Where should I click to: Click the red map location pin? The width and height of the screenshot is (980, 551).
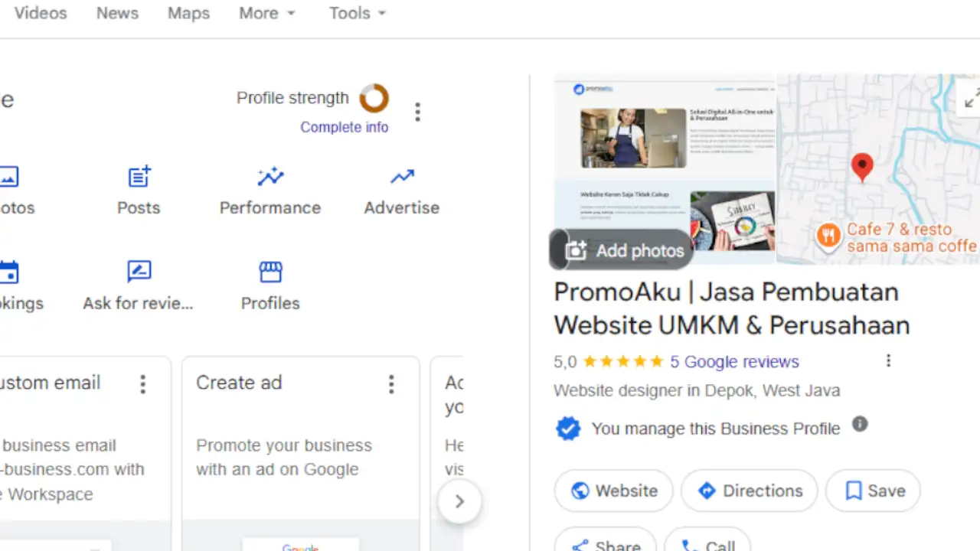(x=862, y=167)
